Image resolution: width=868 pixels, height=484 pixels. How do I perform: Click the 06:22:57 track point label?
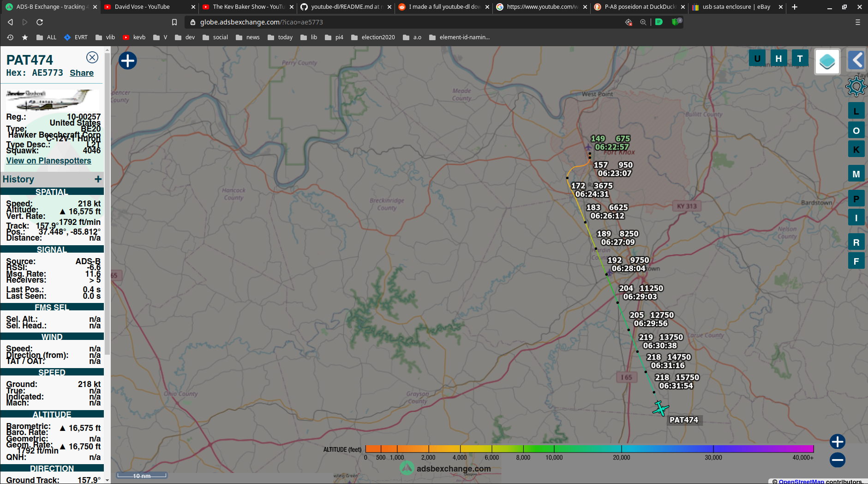(x=612, y=147)
